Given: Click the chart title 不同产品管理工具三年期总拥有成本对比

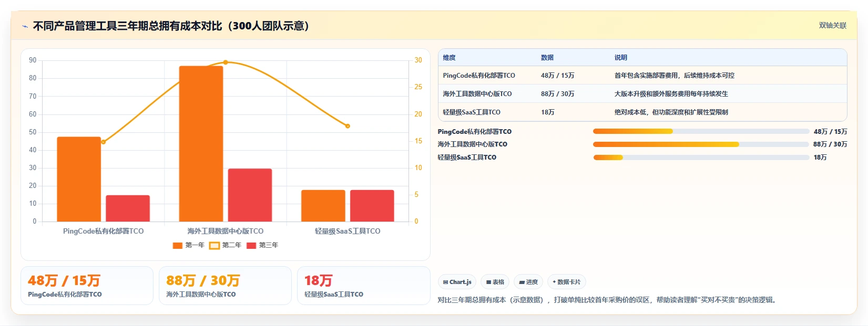Looking at the screenshot, I should [x=171, y=26].
